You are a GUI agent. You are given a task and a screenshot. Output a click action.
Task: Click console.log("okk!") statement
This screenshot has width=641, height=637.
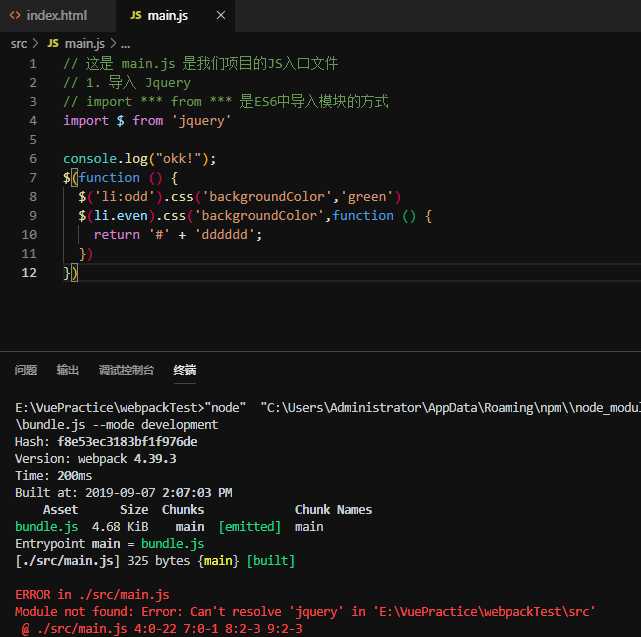139,159
